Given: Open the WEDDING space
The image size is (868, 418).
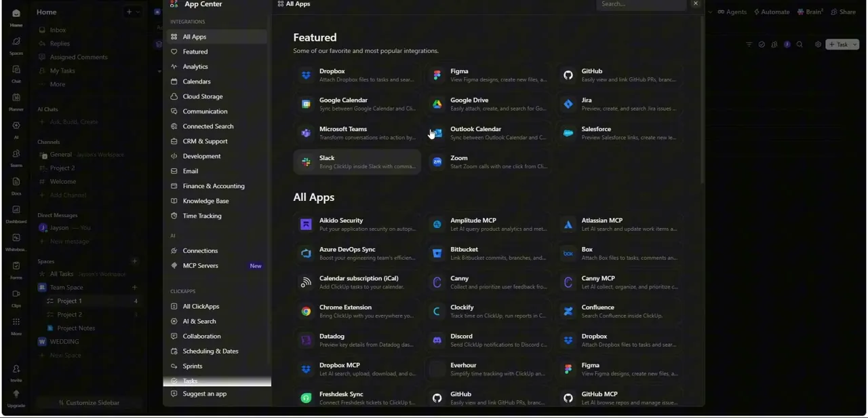Looking at the screenshot, I should pos(90,341).
